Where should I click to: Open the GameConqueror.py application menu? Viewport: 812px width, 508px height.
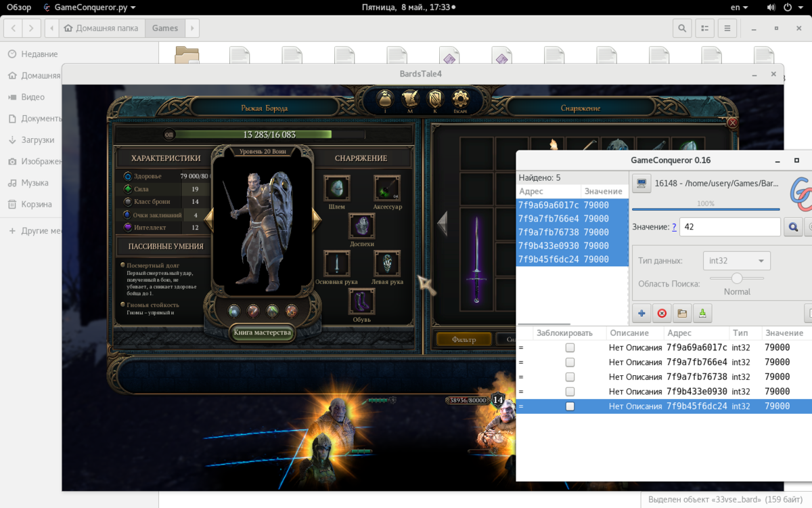pyautogui.click(x=89, y=7)
